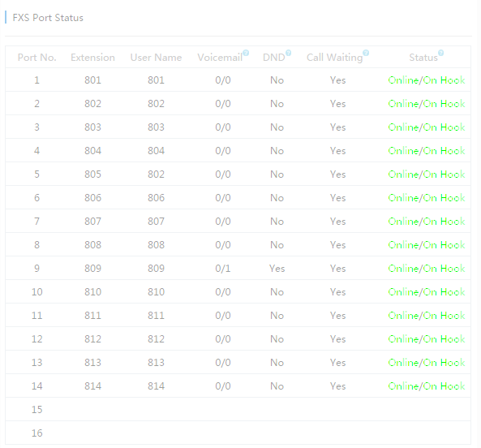Click user name 813 in port 13 row

pos(156,363)
